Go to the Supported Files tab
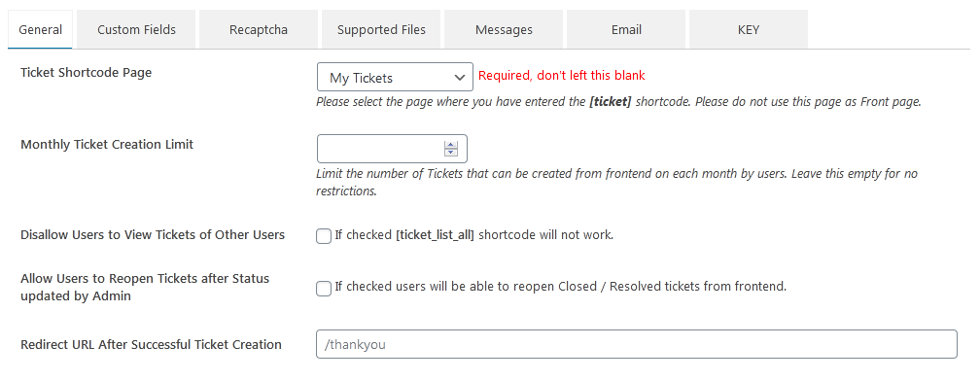 tap(381, 29)
